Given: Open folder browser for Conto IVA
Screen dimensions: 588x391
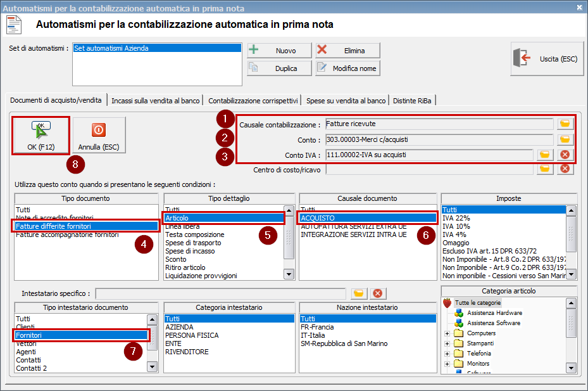Looking at the screenshot, I should [x=544, y=155].
